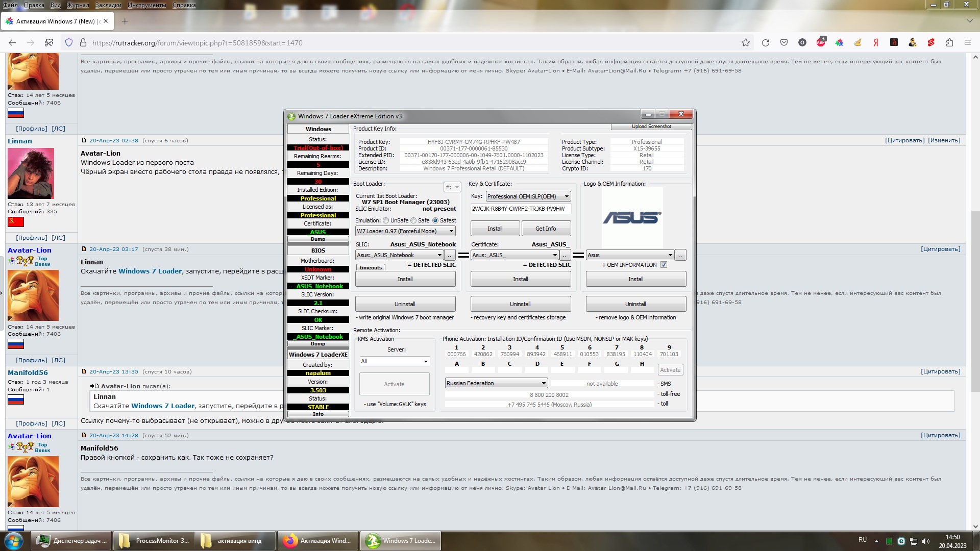Open a new browser tab with plus
This screenshot has height=551, width=980.
pos(125,21)
